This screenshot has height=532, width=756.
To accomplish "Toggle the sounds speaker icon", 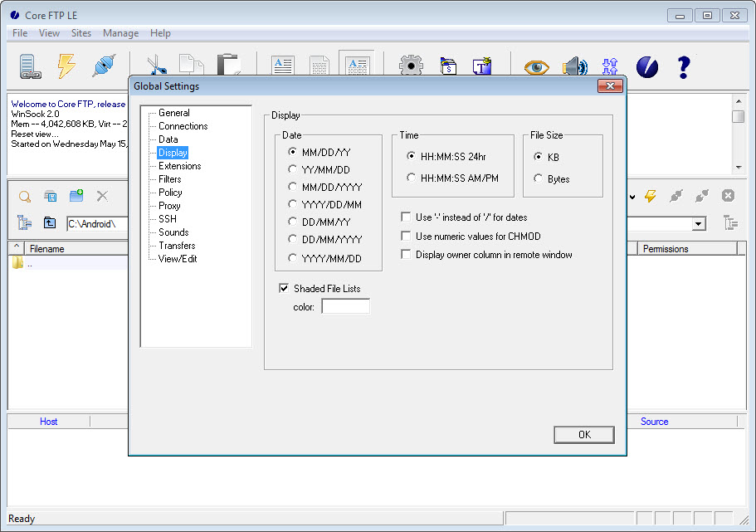I will (x=573, y=66).
